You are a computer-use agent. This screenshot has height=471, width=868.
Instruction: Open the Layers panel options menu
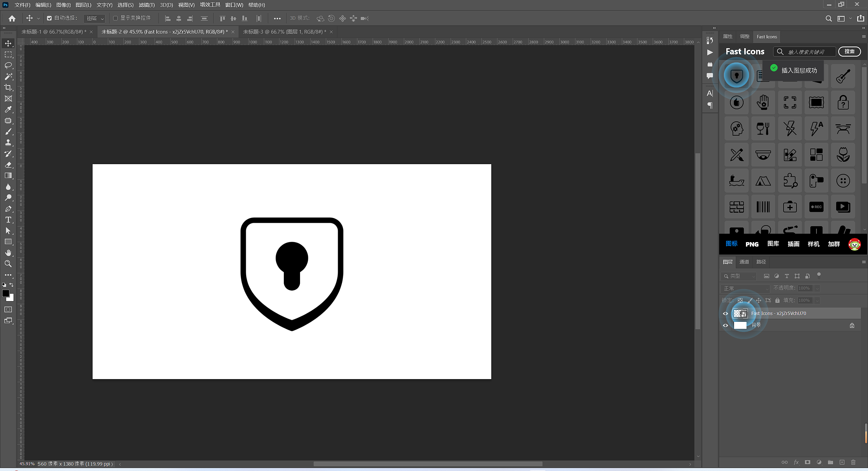864,262
